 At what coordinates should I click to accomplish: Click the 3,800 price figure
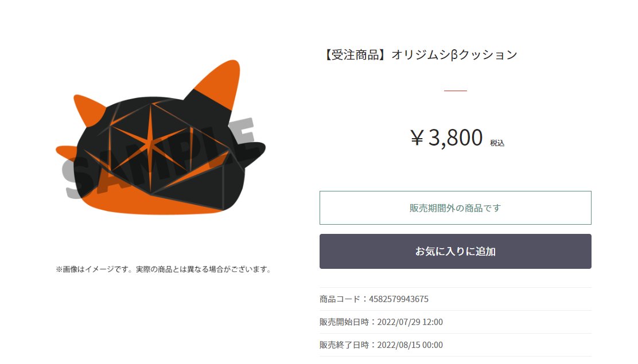tap(456, 138)
